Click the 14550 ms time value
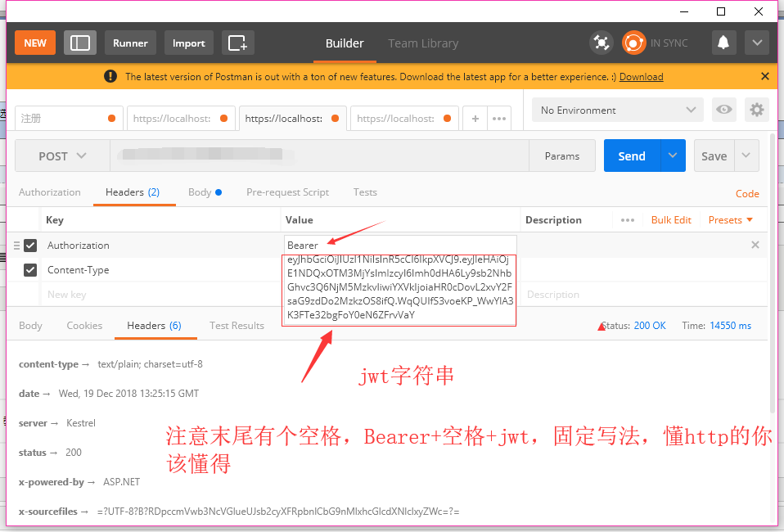Screen dimensions: 784x532 pos(731,326)
